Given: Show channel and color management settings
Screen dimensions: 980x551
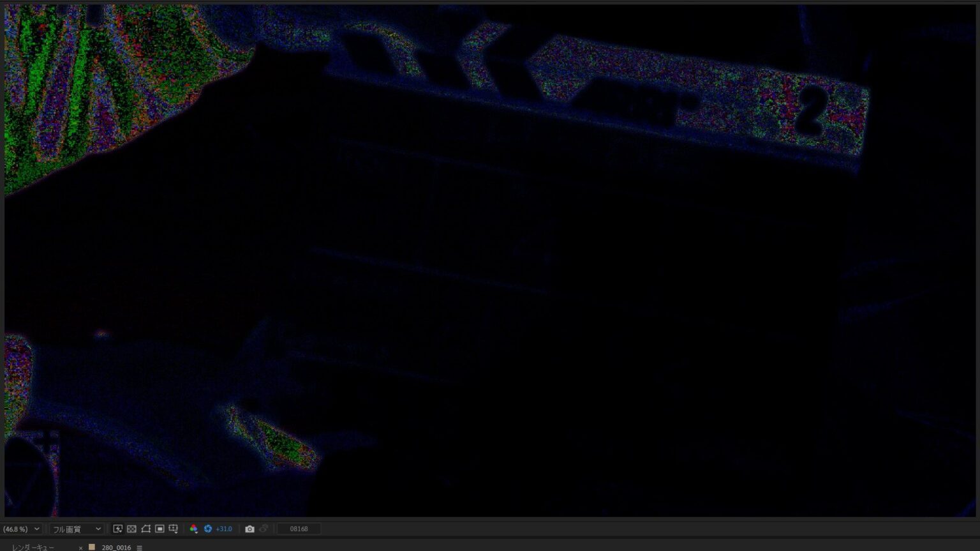Looking at the screenshot, I should 193,528.
